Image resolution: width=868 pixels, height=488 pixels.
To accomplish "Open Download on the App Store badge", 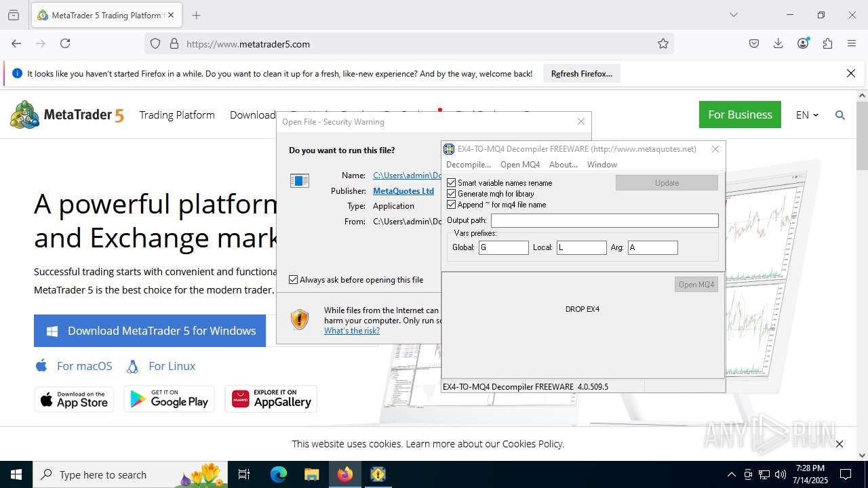I will coord(74,399).
